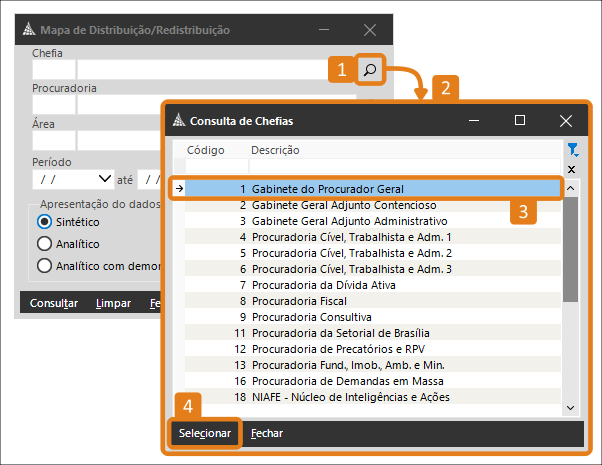Maximize the Consulta de Chefias window

[x=520, y=120]
